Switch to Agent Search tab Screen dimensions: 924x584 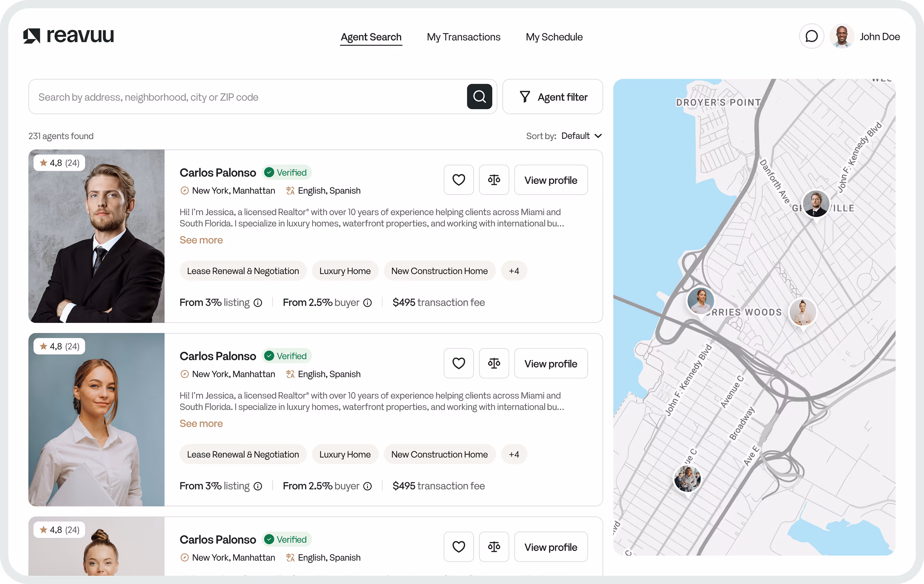pyautogui.click(x=371, y=37)
